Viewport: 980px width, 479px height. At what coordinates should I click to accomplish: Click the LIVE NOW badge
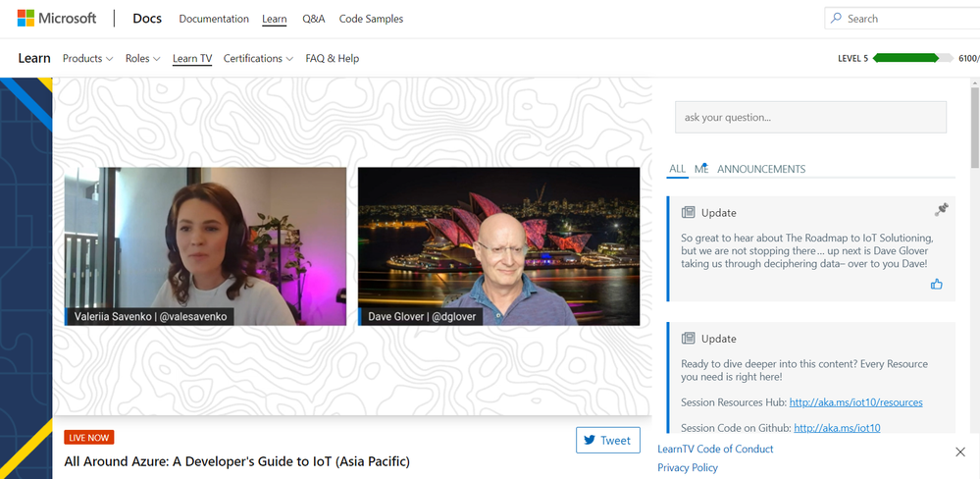pos(88,437)
